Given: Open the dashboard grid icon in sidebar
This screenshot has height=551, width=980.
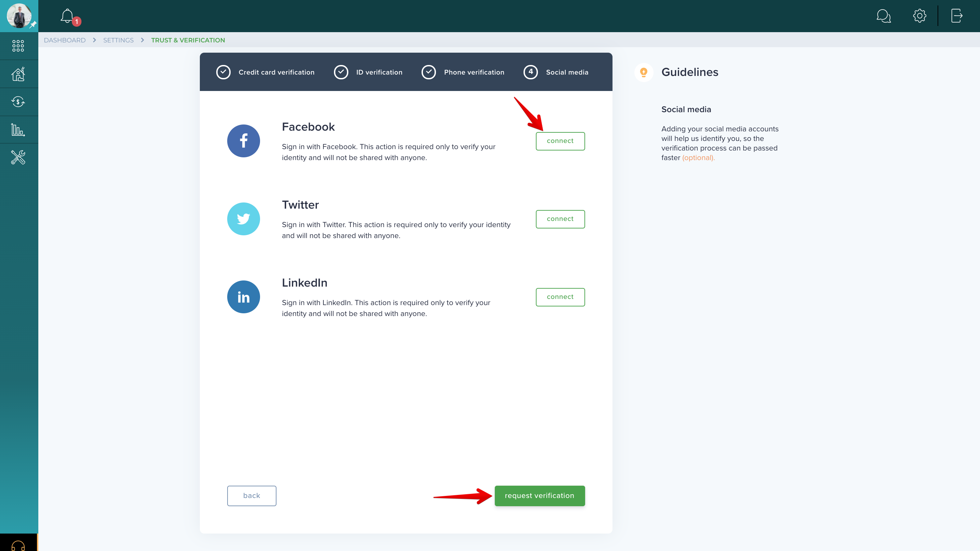Looking at the screenshot, I should (18, 46).
